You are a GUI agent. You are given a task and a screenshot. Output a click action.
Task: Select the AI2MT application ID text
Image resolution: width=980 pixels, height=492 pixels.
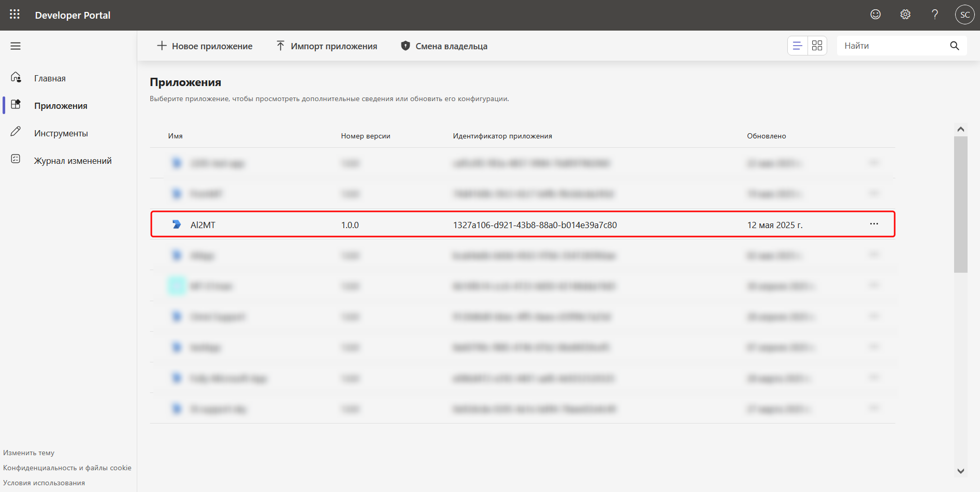(x=535, y=225)
